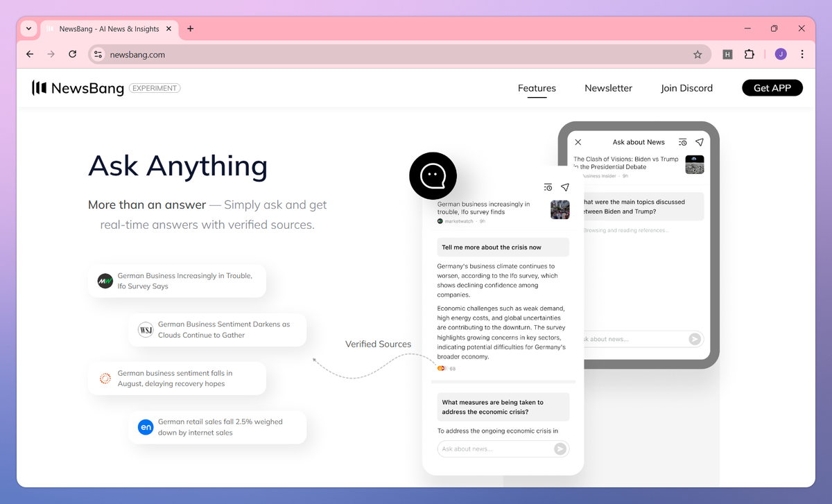Open the Chrome three-dot menu
832x504 pixels.
pyautogui.click(x=802, y=53)
